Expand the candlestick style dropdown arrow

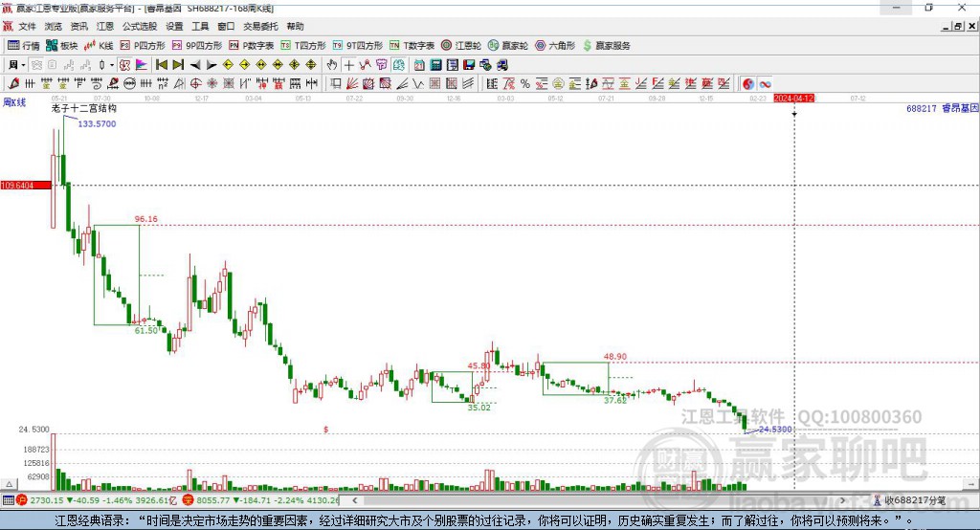(112, 65)
